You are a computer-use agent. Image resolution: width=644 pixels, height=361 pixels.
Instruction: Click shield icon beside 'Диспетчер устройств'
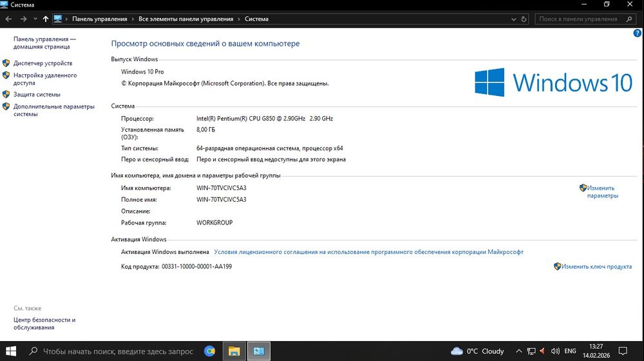tap(6, 63)
